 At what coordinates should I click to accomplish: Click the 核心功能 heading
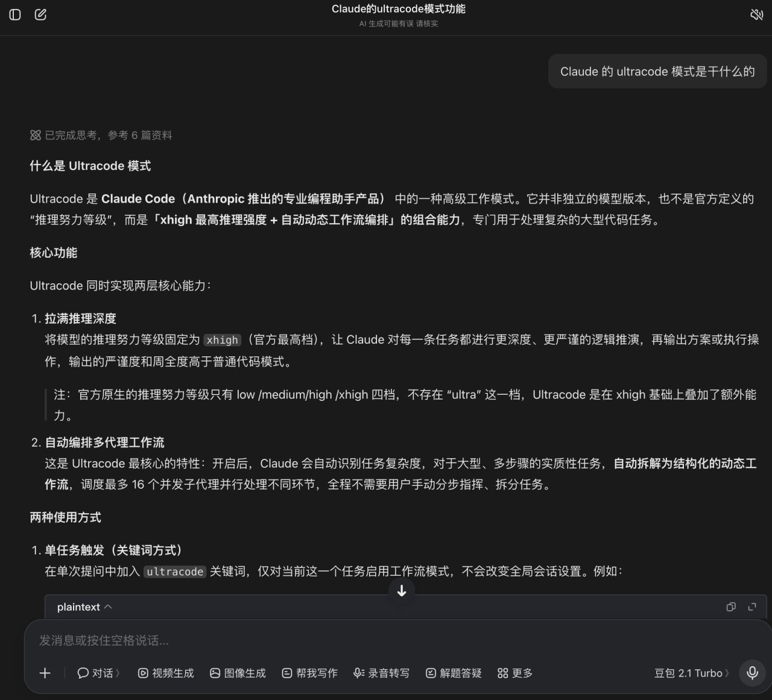click(54, 253)
